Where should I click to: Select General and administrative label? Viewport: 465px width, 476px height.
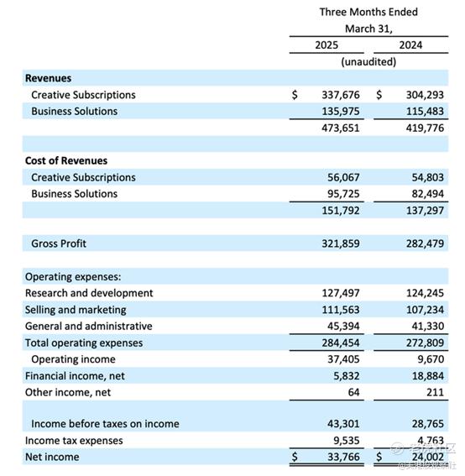pos(89,327)
